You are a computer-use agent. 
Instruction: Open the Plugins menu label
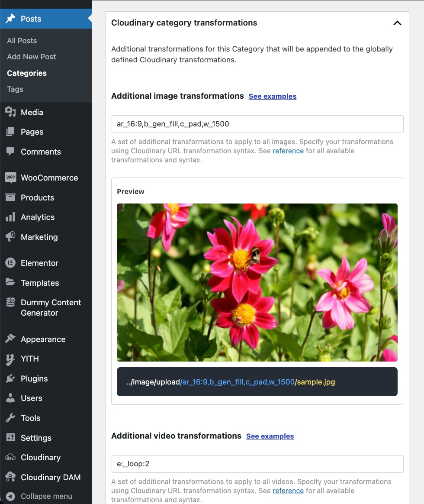(x=34, y=378)
